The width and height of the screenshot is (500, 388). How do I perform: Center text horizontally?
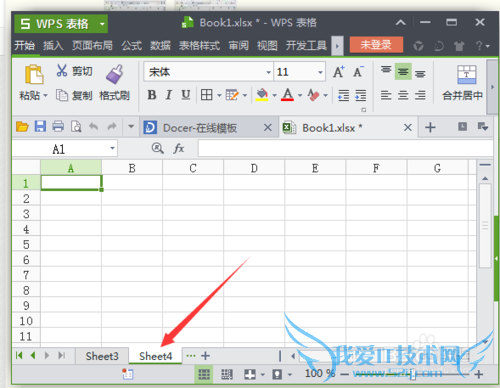point(403,95)
